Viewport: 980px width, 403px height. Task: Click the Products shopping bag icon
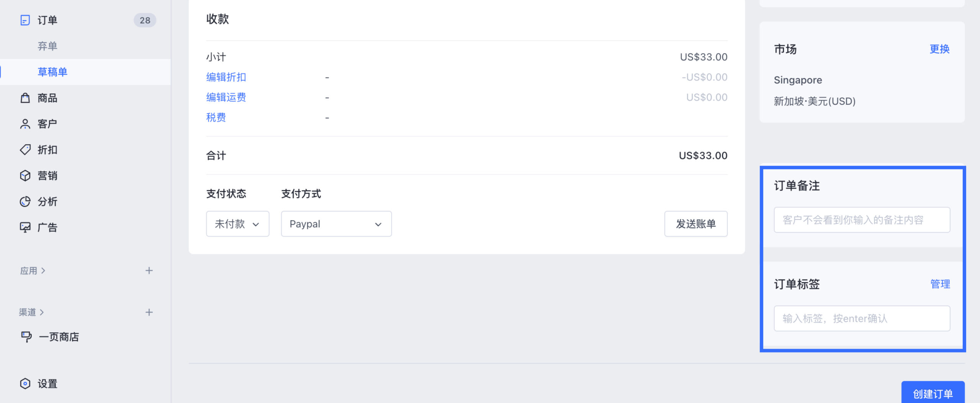(25, 98)
